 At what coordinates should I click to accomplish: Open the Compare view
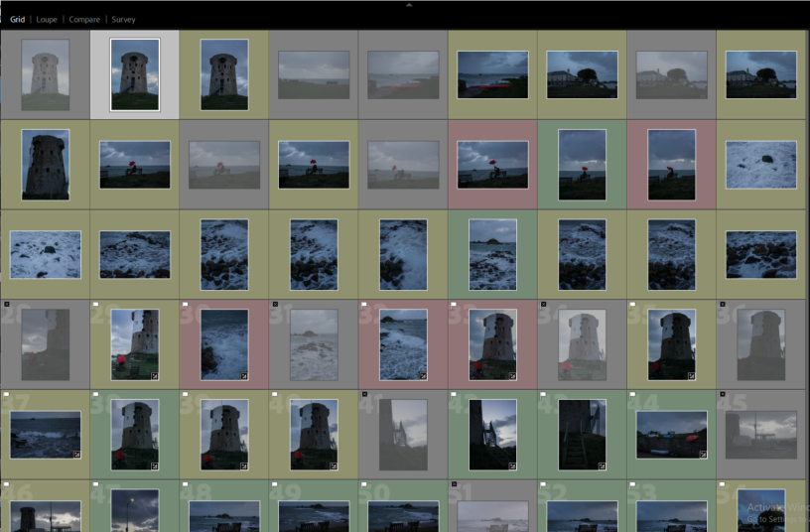coord(84,20)
